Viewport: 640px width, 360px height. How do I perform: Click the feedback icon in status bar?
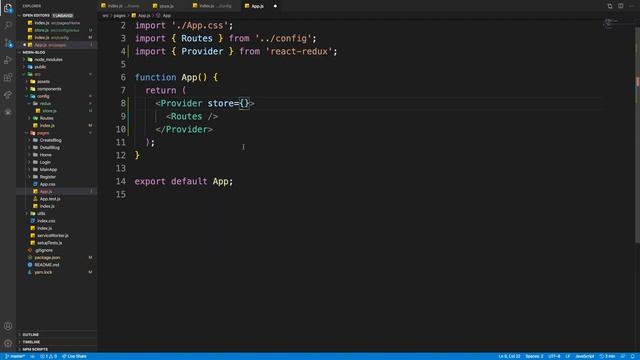623,356
